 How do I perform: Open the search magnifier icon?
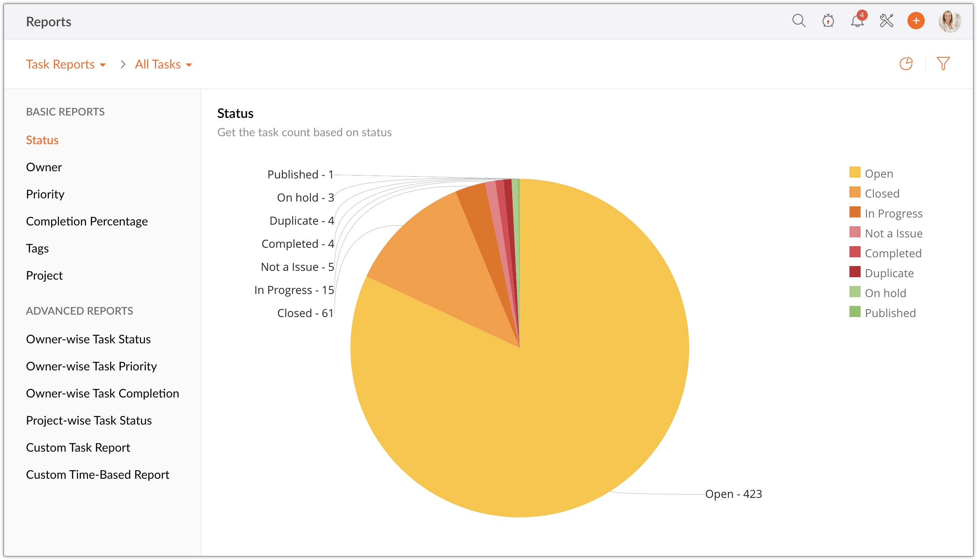[798, 21]
